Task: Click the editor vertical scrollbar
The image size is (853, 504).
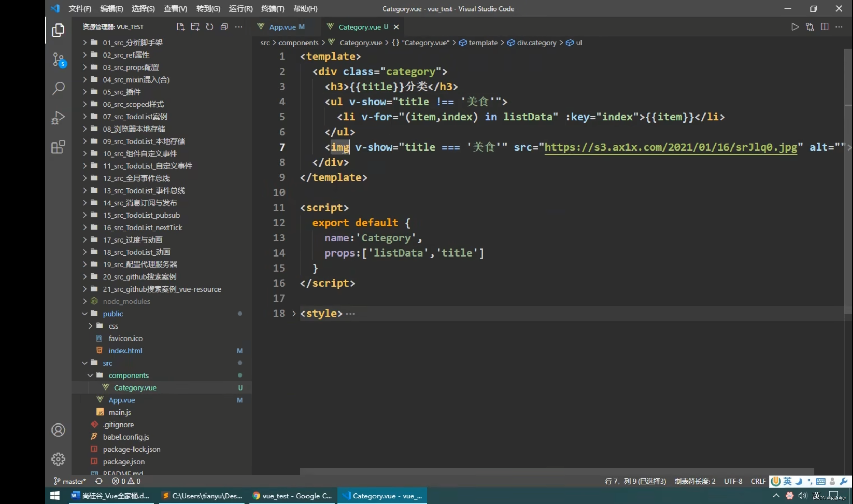Action: pos(847,181)
